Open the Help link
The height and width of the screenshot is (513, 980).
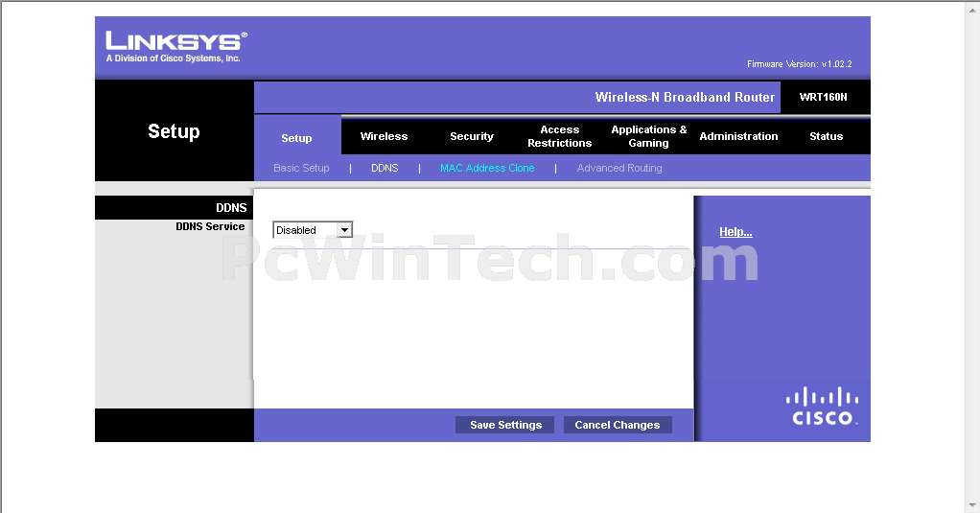[x=735, y=232]
